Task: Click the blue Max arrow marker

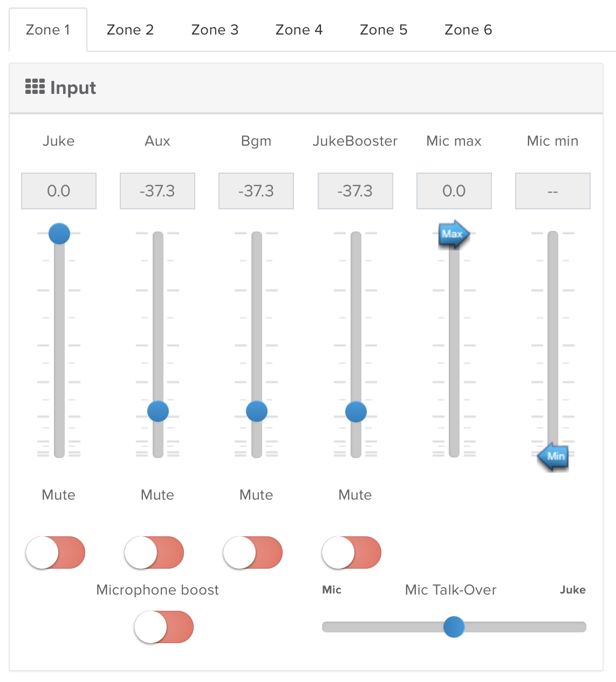Action: (x=454, y=234)
